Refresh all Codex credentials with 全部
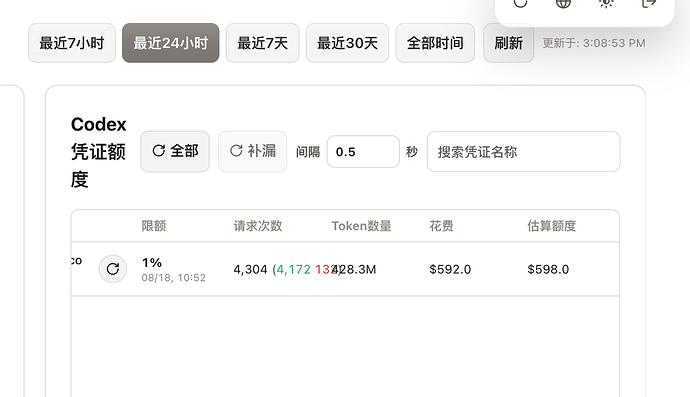 [x=175, y=151]
